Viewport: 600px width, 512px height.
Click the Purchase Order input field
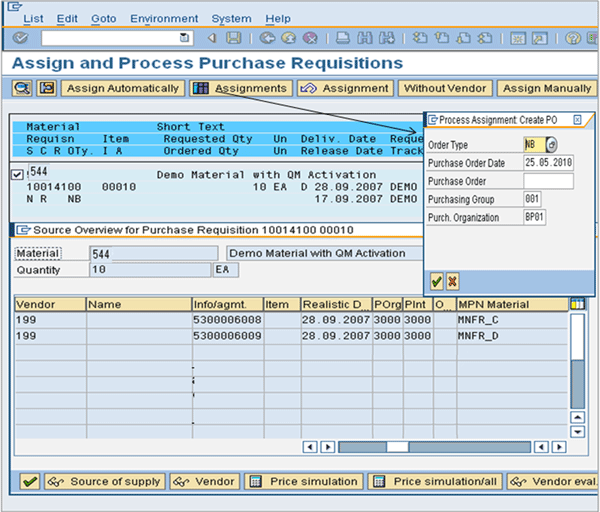tap(548, 181)
